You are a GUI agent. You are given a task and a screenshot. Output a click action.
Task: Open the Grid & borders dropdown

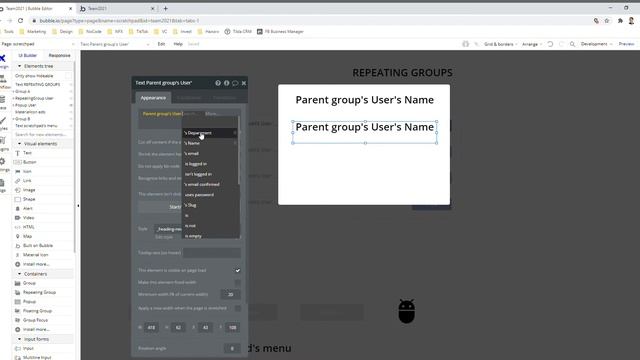500,44
